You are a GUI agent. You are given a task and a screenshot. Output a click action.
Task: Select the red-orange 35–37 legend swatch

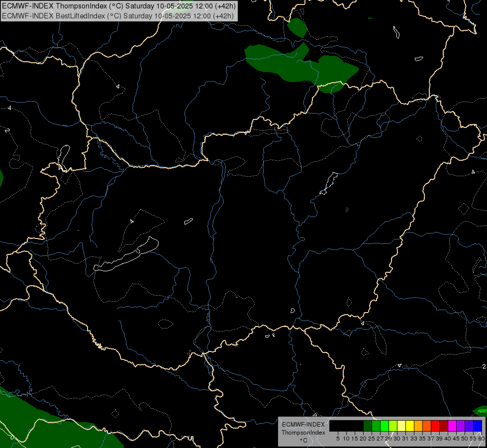click(x=427, y=426)
